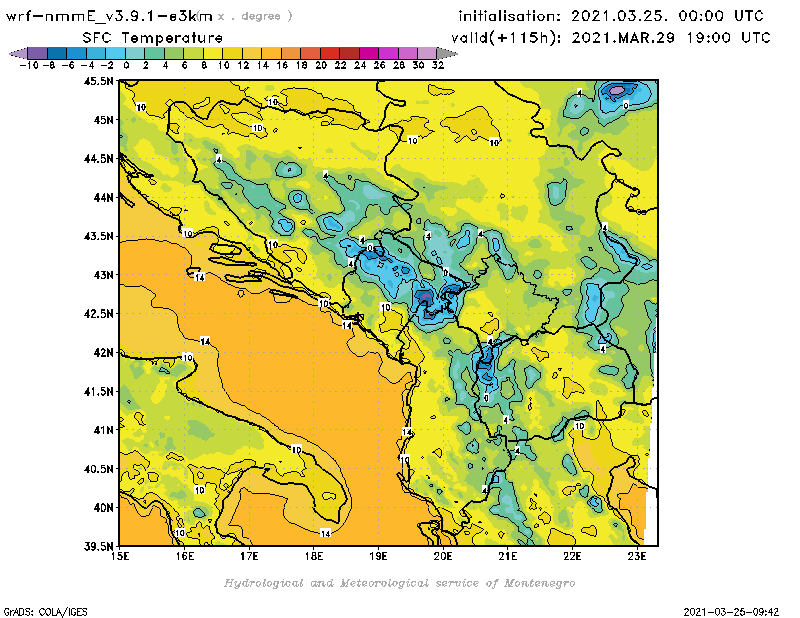Click the '16E' longitude label
This screenshot has width=800, height=618.
point(185,556)
